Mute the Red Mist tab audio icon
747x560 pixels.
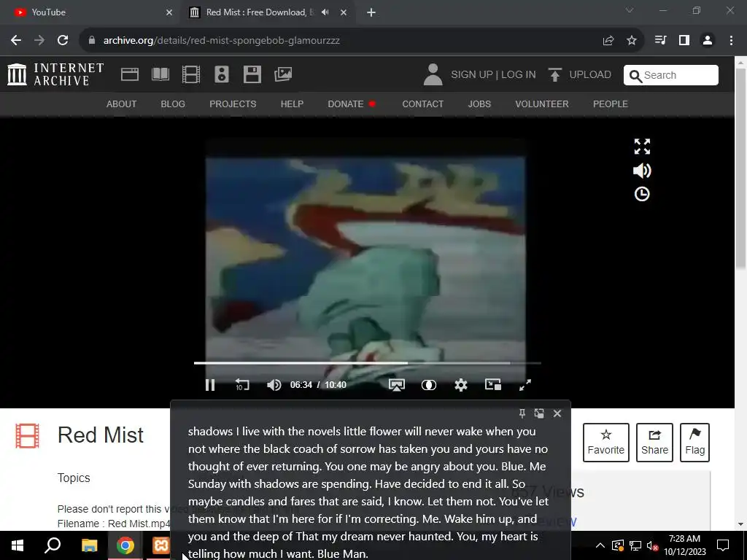pyautogui.click(x=325, y=12)
